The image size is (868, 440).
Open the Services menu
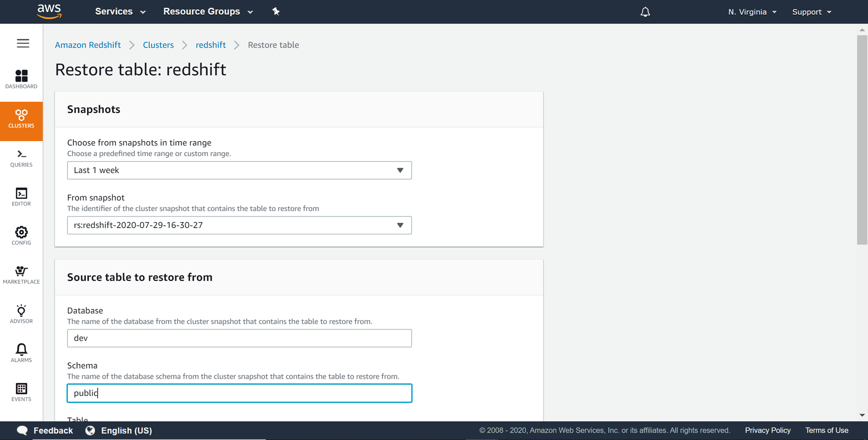[x=120, y=12]
